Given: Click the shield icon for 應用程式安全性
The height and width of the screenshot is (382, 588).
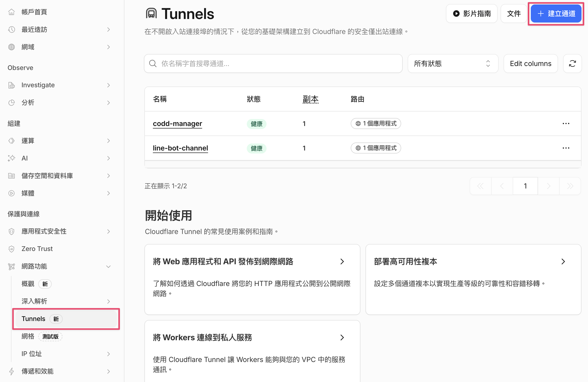Looking at the screenshot, I should point(11,231).
